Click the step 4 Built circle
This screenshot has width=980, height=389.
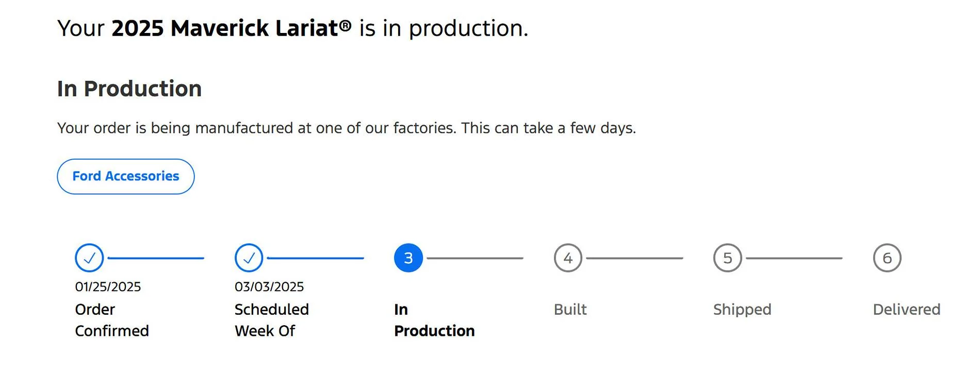pos(568,258)
